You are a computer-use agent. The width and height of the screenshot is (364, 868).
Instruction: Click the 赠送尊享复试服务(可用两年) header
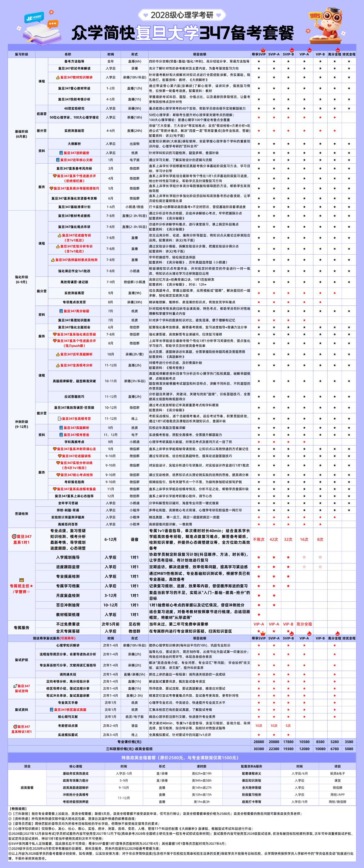(x=54, y=638)
